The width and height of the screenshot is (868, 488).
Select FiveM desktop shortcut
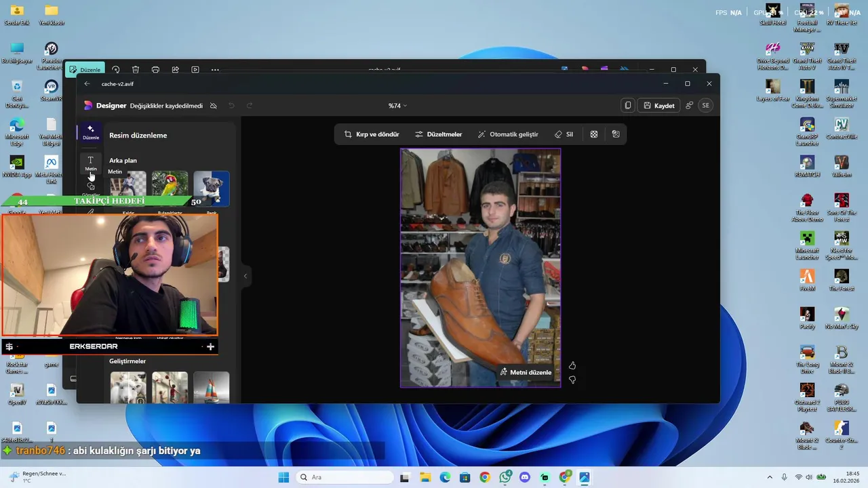807,279
